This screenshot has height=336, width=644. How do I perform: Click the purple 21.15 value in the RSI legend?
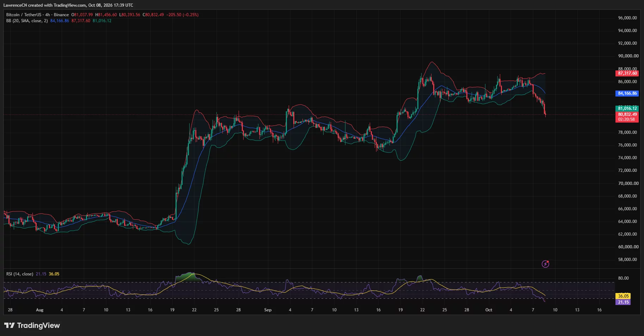pyautogui.click(x=41, y=274)
